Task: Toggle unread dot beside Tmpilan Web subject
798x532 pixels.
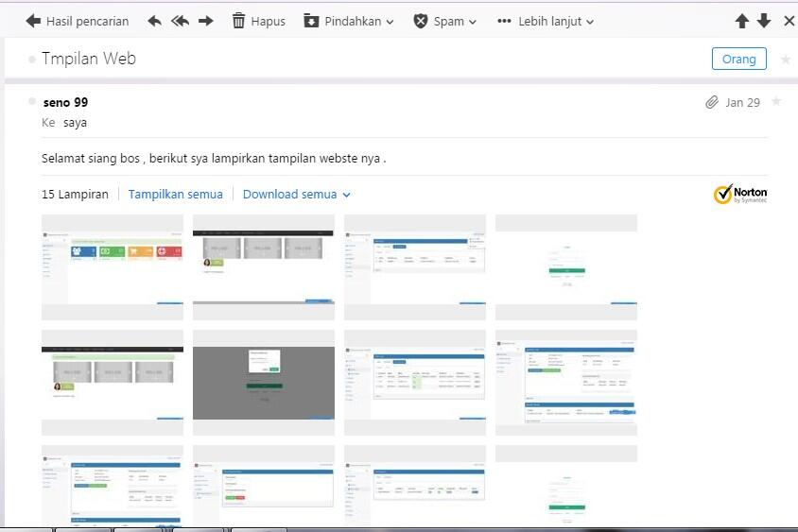Action: 32,60
